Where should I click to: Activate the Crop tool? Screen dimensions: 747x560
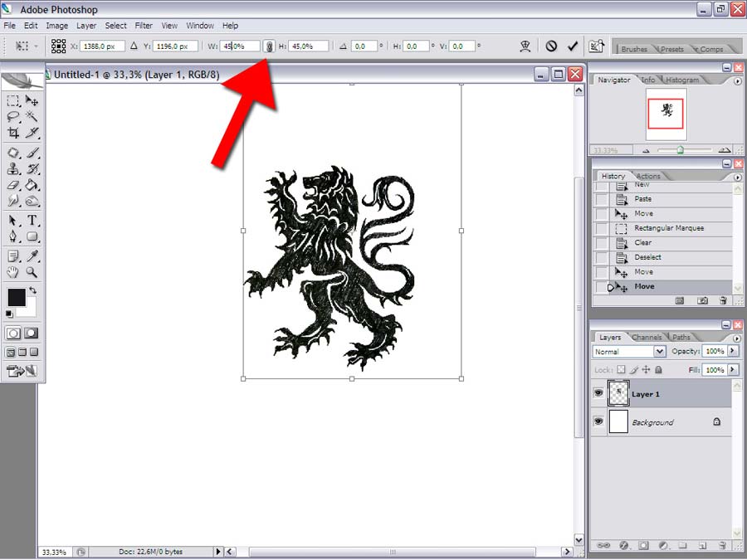coord(12,133)
